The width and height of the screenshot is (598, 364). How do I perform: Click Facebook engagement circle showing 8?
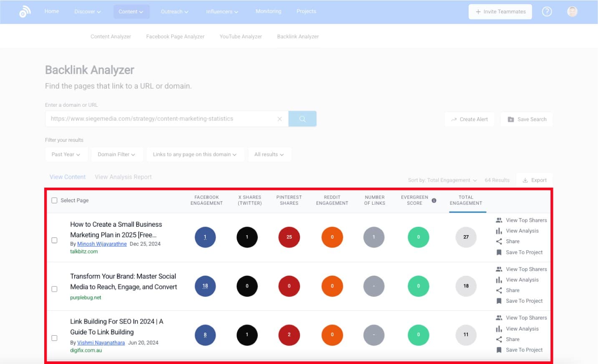click(205, 335)
